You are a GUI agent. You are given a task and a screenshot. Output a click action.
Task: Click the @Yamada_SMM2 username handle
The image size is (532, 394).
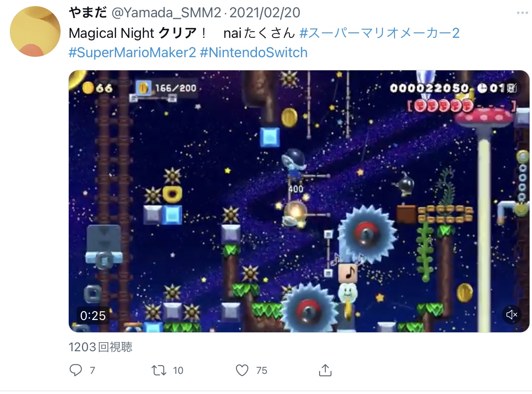pyautogui.click(x=166, y=13)
